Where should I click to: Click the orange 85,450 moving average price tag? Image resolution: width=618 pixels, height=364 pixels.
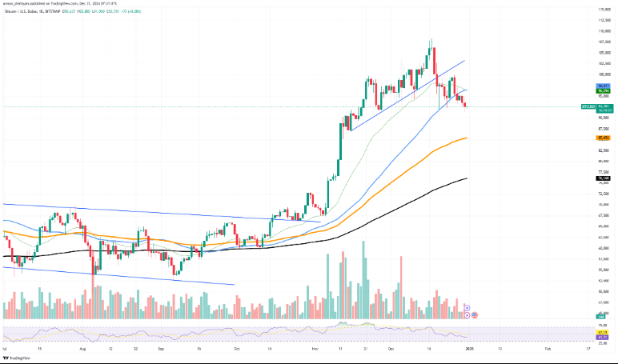click(604, 138)
